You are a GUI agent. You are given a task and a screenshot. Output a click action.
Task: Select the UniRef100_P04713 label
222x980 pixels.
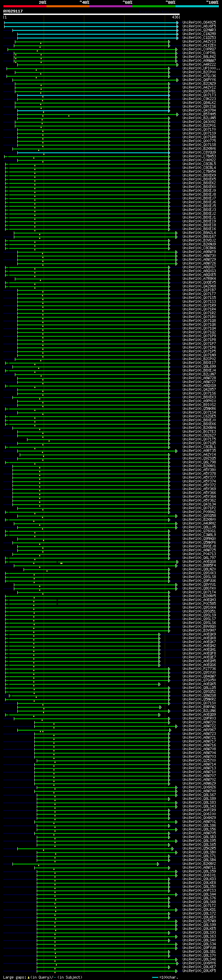[199, 553]
